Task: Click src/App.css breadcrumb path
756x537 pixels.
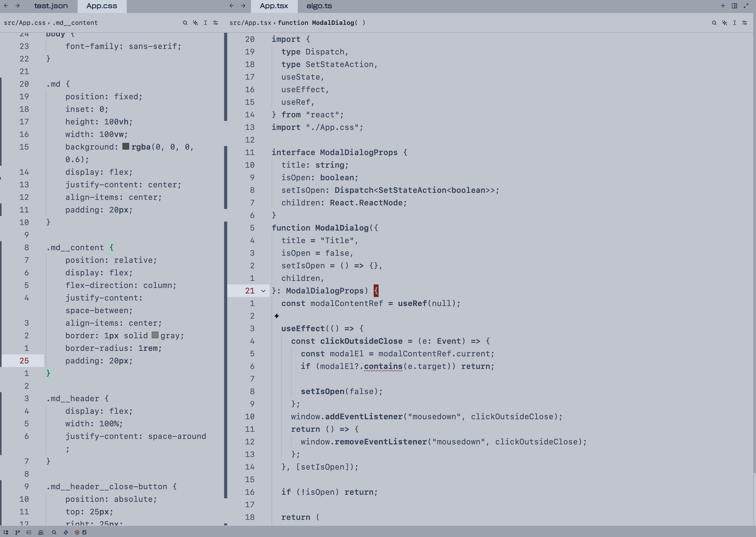Action: coord(25,23)
